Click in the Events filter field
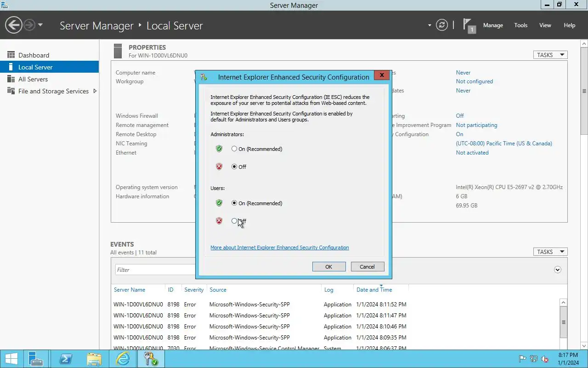588x368 pixels. pyautogui.click(x=155, y=270)
